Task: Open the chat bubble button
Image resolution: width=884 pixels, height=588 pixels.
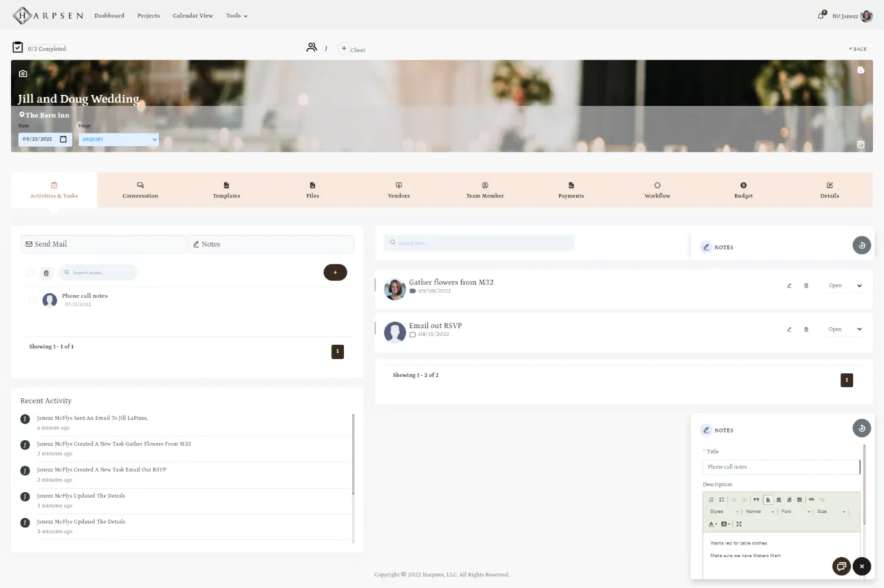Action: coord(841,566)
